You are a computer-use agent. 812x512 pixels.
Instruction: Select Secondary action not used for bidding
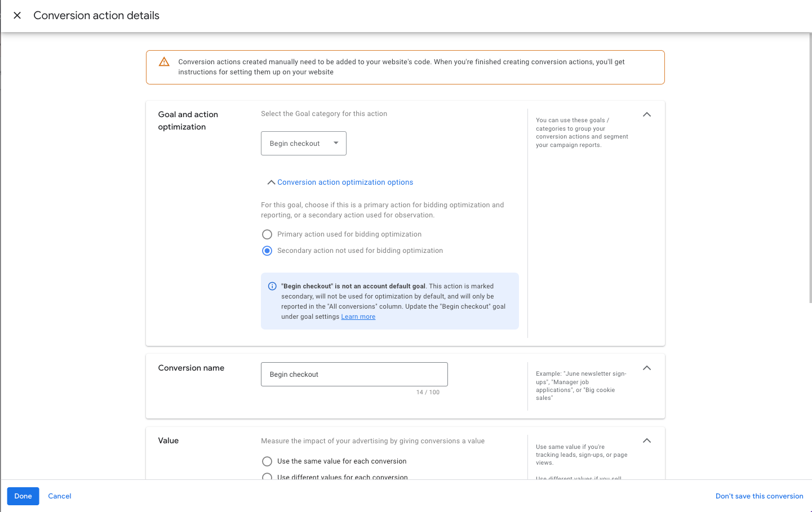[267, 251]
